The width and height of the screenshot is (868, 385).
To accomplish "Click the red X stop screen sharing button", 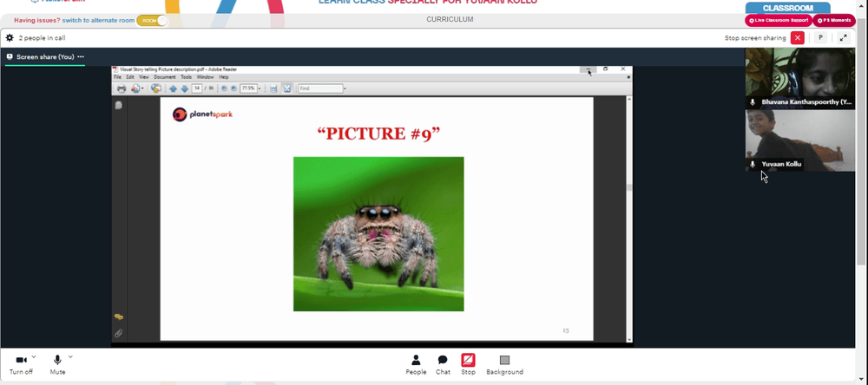I will (797, 38).
